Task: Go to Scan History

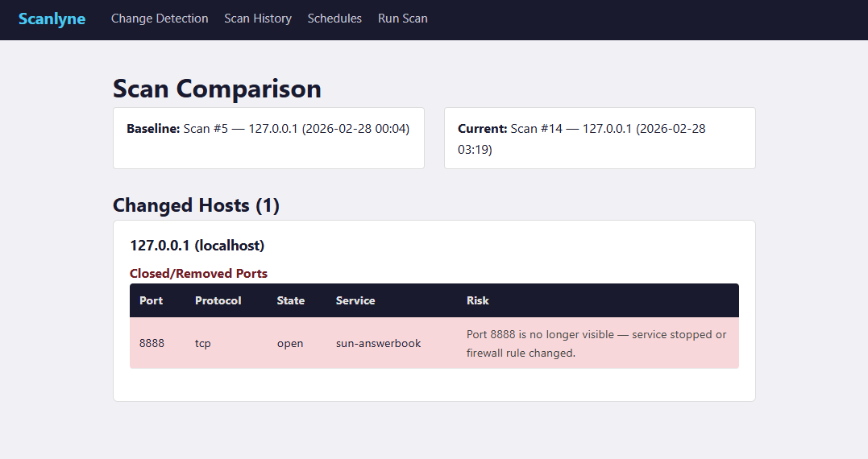Action: 258,19
